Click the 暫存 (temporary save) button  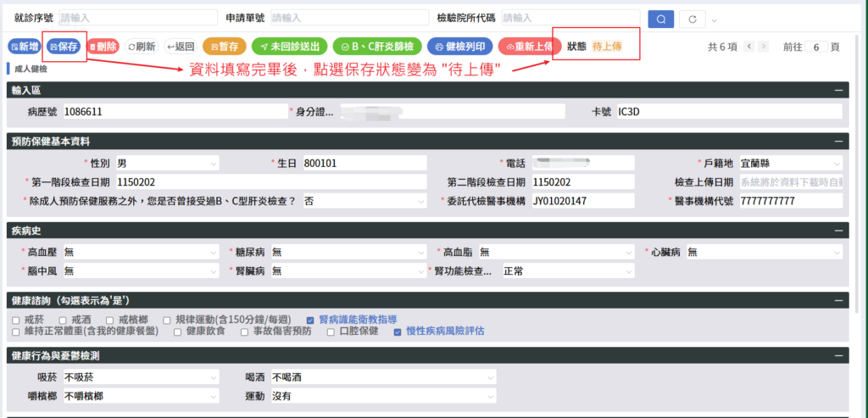click(225, 47)
